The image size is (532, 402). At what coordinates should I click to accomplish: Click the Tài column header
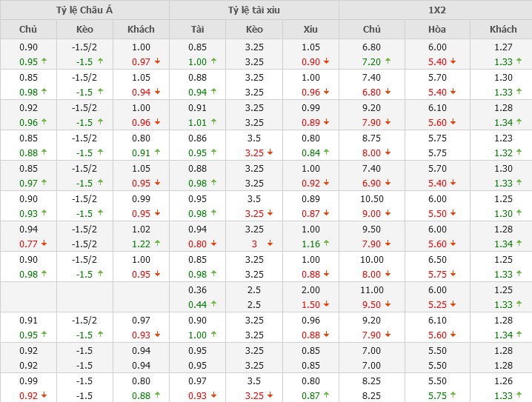(x=197, y=29)
